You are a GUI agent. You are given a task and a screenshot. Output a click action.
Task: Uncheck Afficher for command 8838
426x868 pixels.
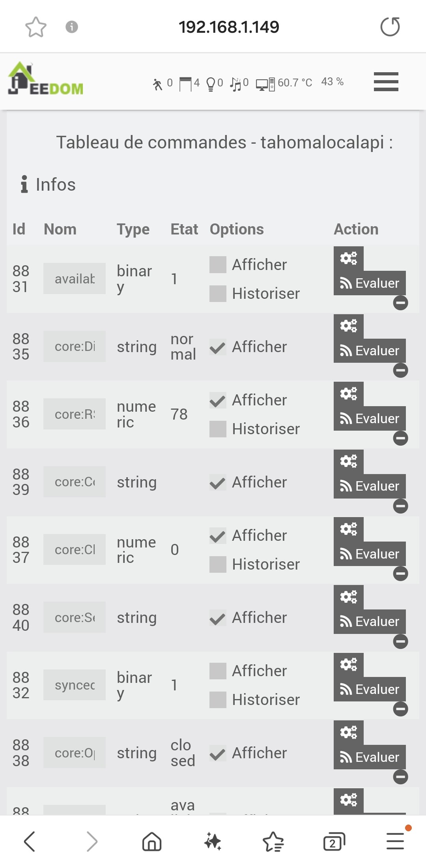[218, 754]
